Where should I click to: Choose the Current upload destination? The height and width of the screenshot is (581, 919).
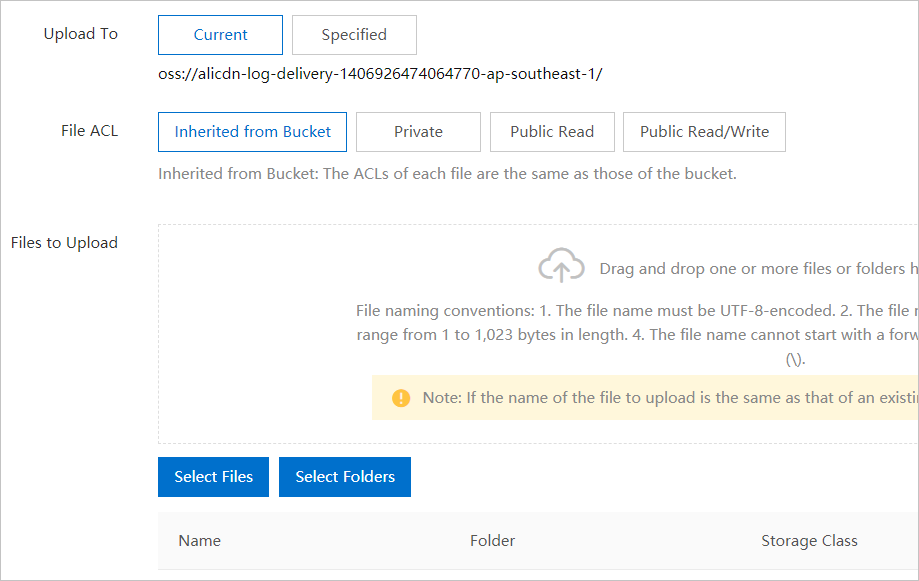[x=220, y=35]
